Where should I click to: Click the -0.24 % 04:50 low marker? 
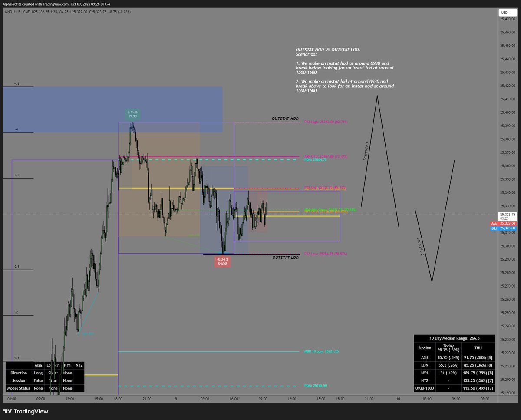tap(223, 261)
